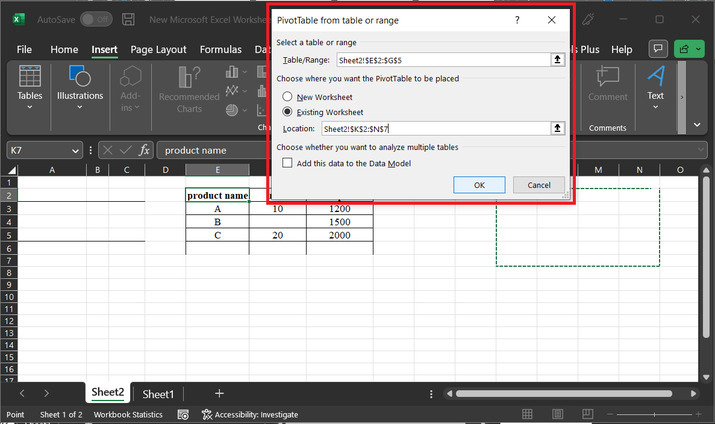The height and width of the screenshot is (424, 715).
Task: Click the Location input field
Action: 436,129
